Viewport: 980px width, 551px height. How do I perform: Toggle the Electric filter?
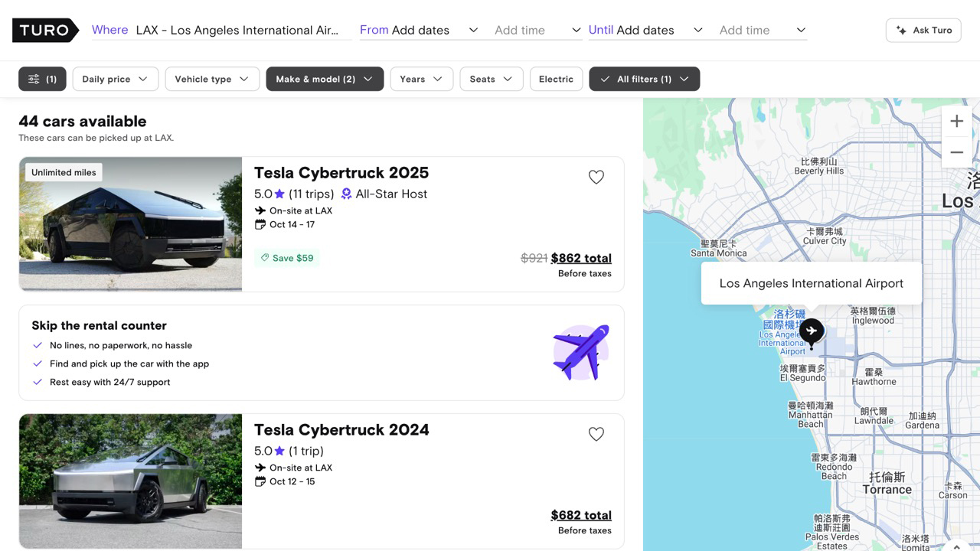point(556,79)
